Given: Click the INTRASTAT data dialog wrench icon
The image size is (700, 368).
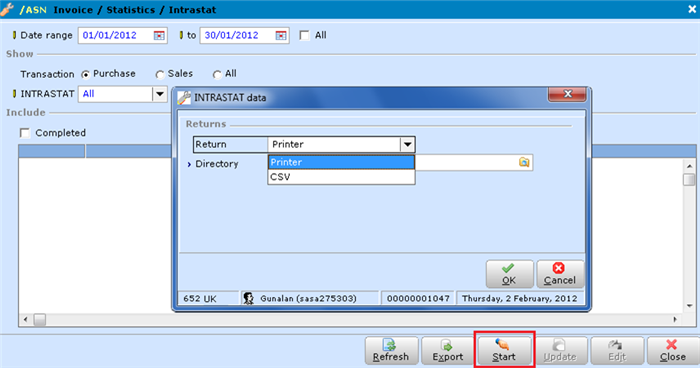Looking at the screenshot, I should (x=184, y=97).
